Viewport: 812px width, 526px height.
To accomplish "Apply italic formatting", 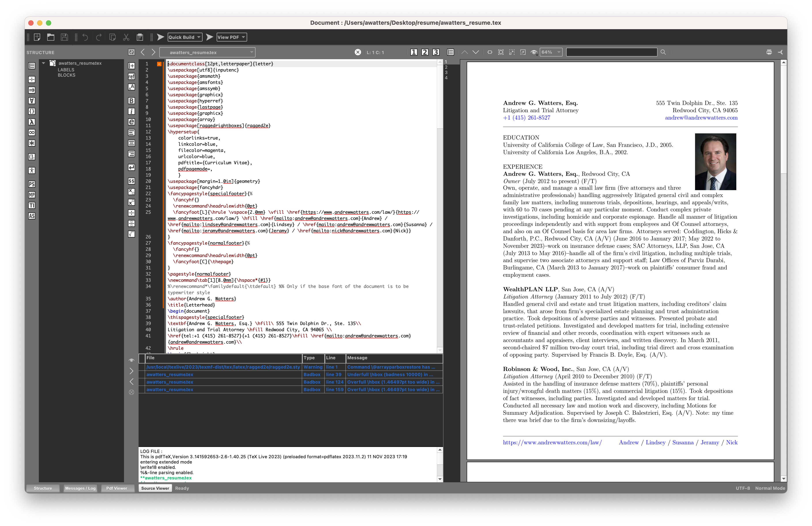I will click(x=131, y=111).
